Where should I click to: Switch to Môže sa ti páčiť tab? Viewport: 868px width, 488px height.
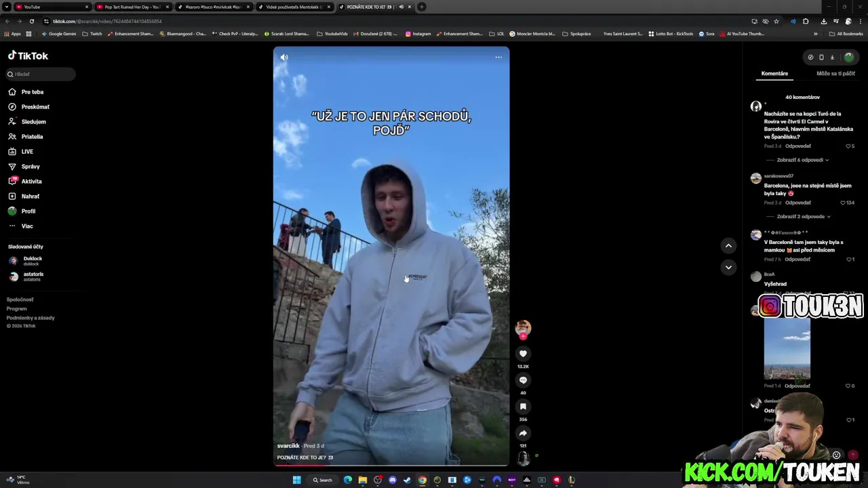tap(835, 73)
